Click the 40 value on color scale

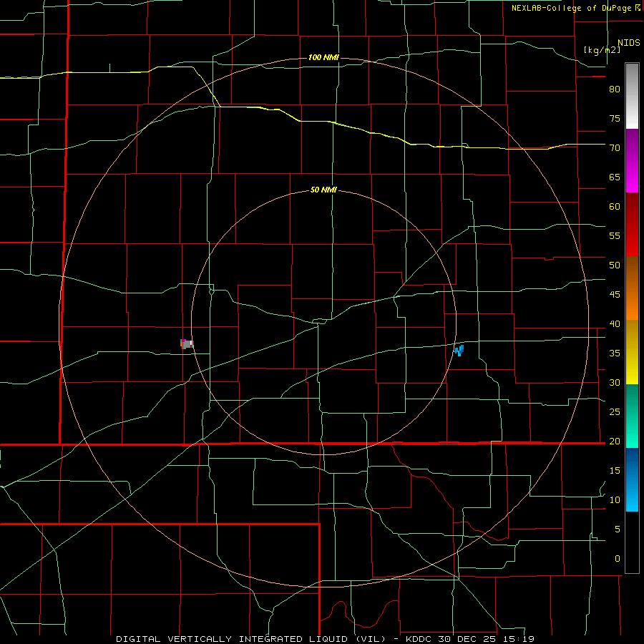615,323
